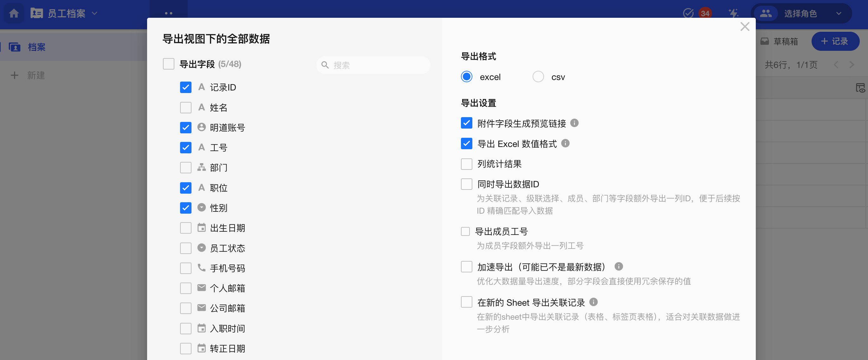Open the 档案 worksheet in sidebar
Image resolution: width=868 pixels, height=360 pixels.
36,47
